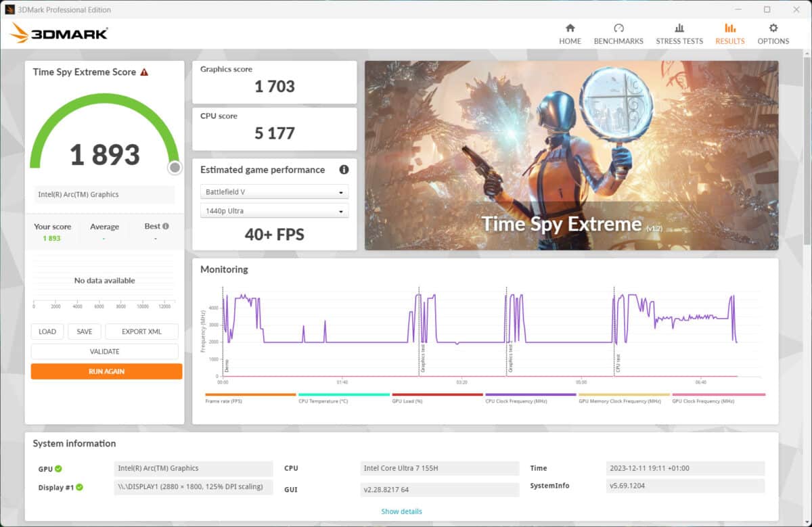Click the Intel(R) Arc(TM) Graphics score label
812x527 pixels.
[105, 195]
